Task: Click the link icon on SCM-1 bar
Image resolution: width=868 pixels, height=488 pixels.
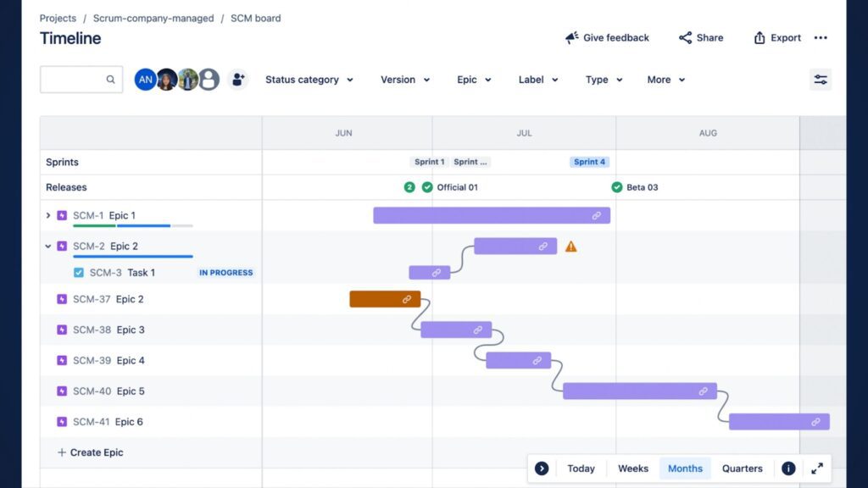Action: pos(596,215)
